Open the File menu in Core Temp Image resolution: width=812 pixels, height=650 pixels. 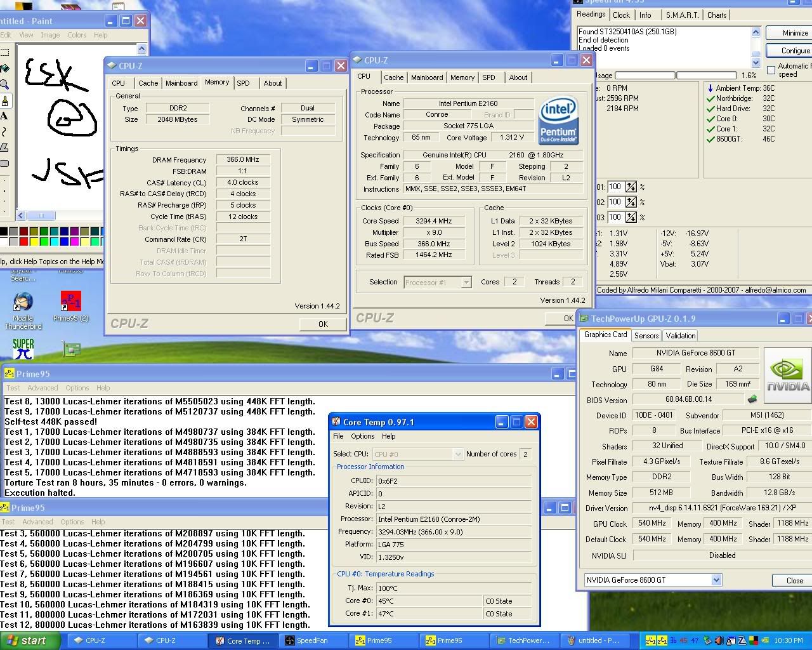tap(338, 436)
